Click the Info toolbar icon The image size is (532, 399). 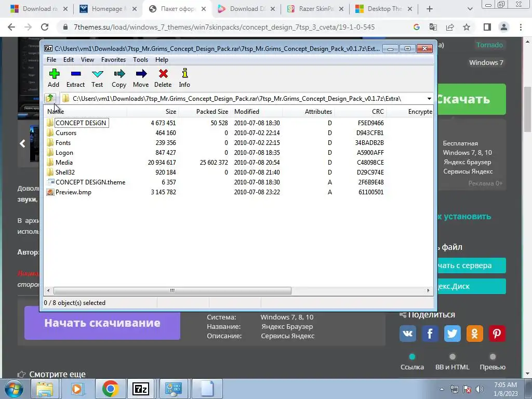(184, 73)
